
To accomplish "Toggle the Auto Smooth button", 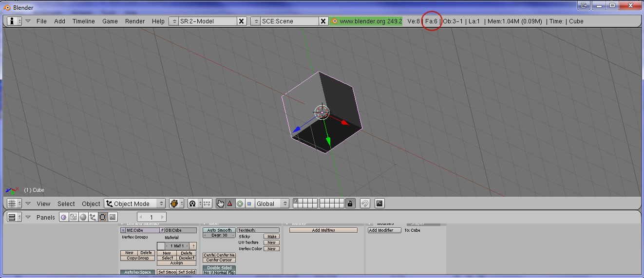I will tap(219, 230).
